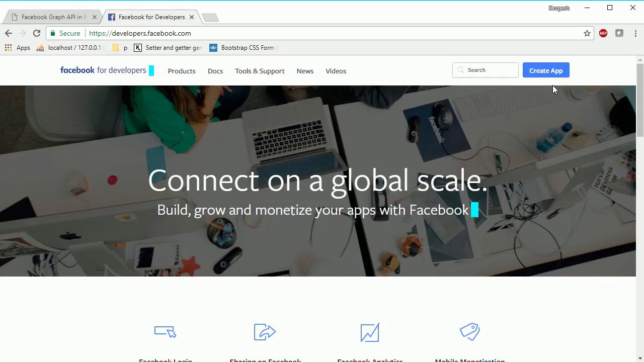Open a new tab with the new tab button
Image resolution: width=644 pixels, height=362 pixels.
pyautogui.click(x=210, y=18)
